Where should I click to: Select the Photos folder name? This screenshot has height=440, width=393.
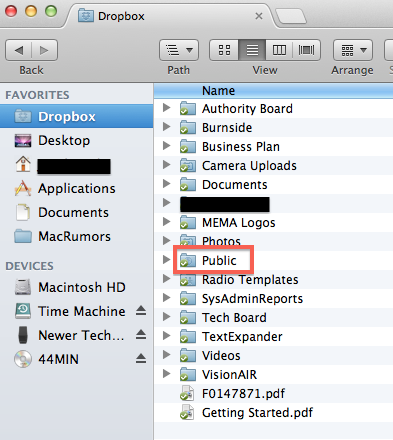tap(221, 241)
